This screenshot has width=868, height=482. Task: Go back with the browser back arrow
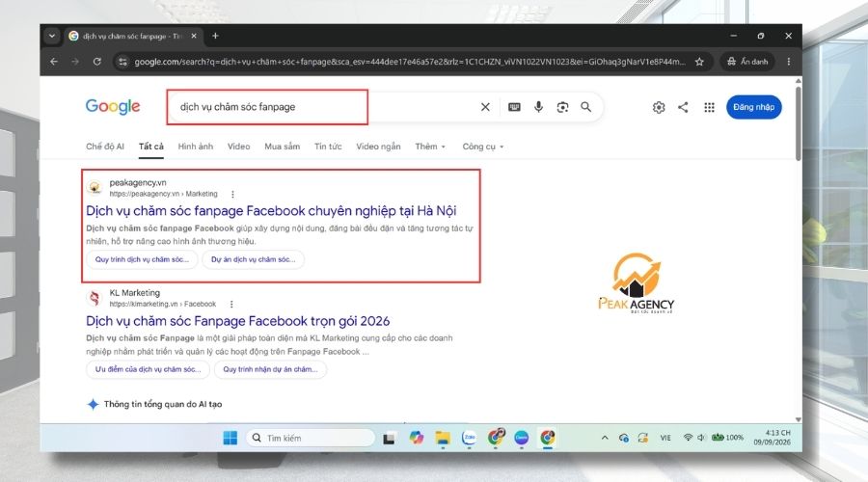point(54,62)
